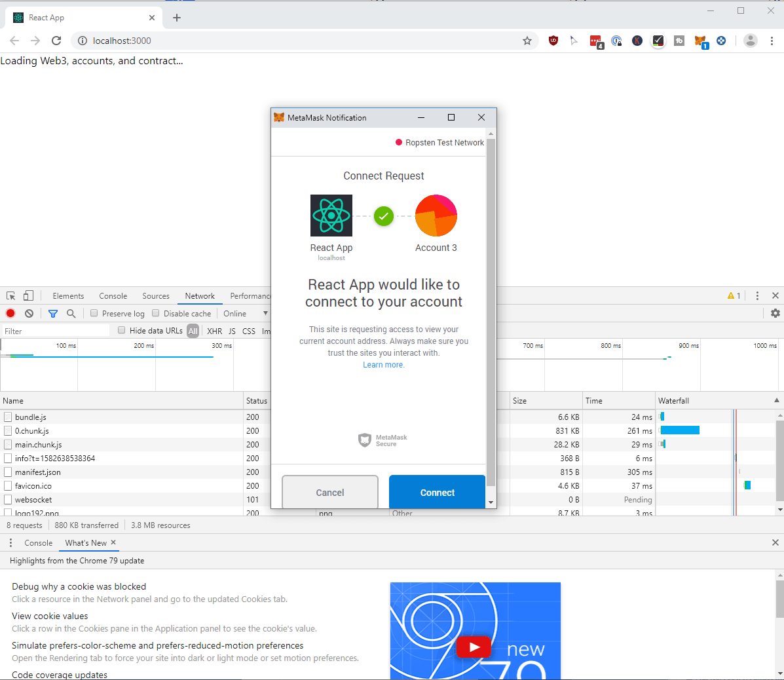Stop recording the network log
This screenshot has height=680, width=784.
[10, 313]
